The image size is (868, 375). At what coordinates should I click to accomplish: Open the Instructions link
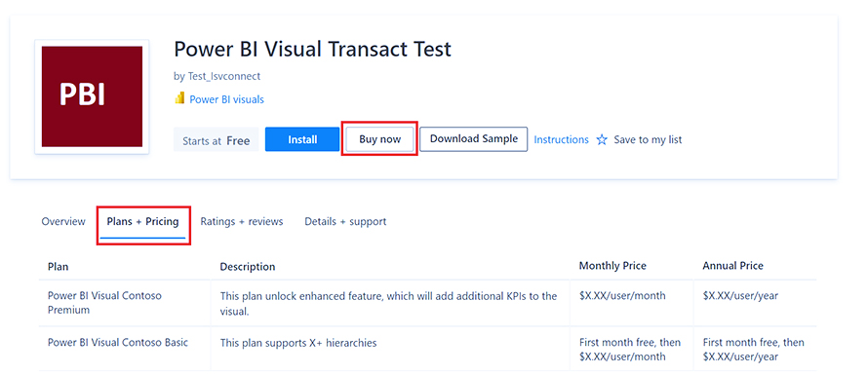(x=561, y=140)
